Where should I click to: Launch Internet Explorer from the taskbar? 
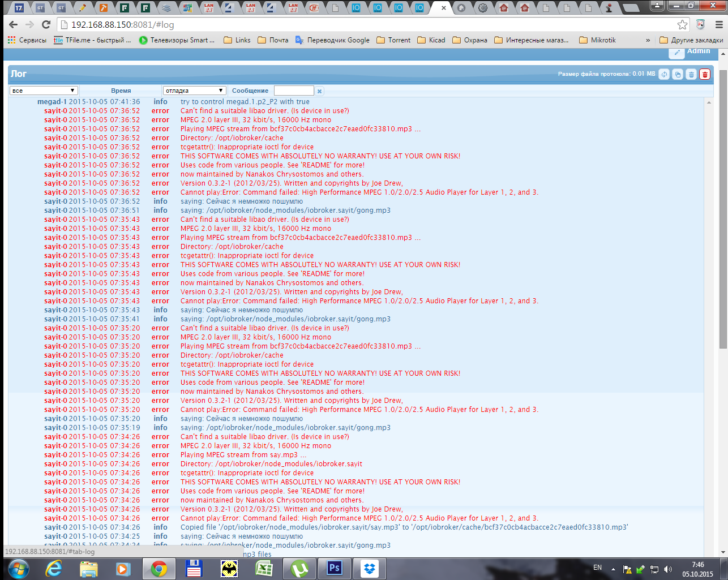pos(54,569)
